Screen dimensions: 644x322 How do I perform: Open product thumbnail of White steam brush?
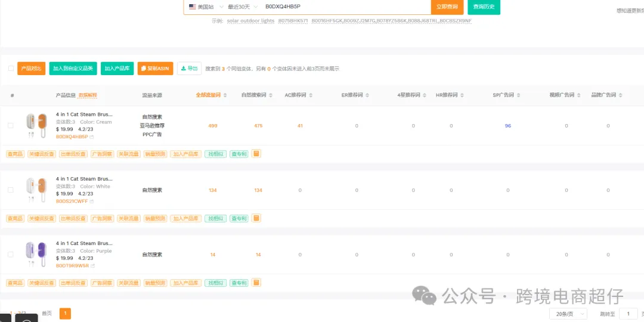[36, 190]
